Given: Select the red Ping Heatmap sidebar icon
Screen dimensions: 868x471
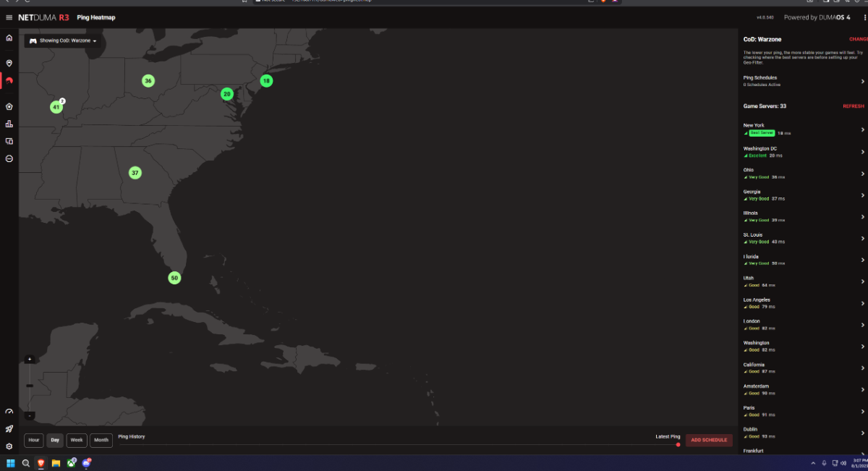Looking at the screenshot, I should point(9,81).
